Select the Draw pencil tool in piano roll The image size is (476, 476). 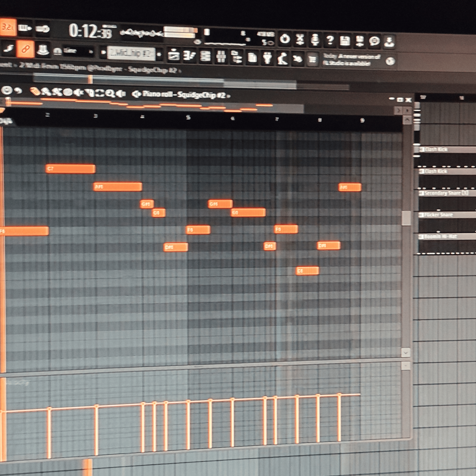click(35, 91)
